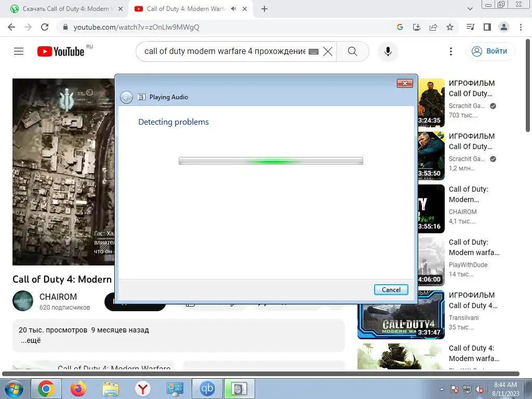Image resolution: width=532 pixels, height=399 pixels.
Task: Open on-screen keyboard in search box
Action: point(313,51)
